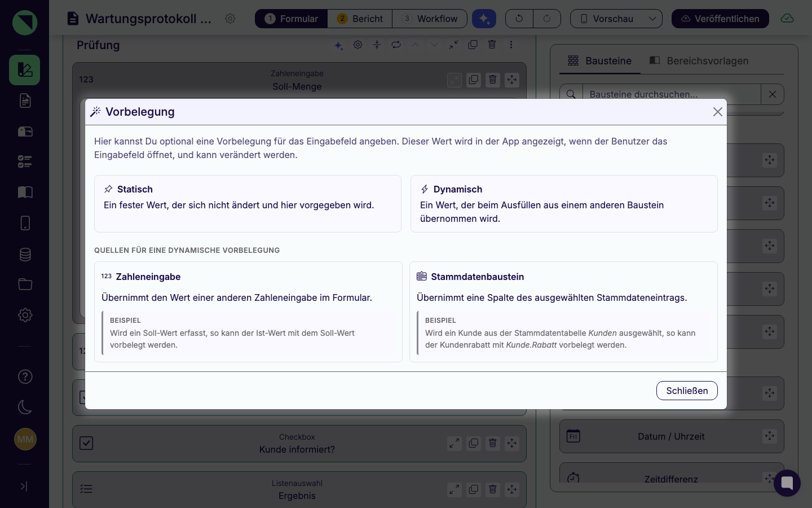Switch to the Formular step tab
Viewport: 812px width, 508px height.
291,19
